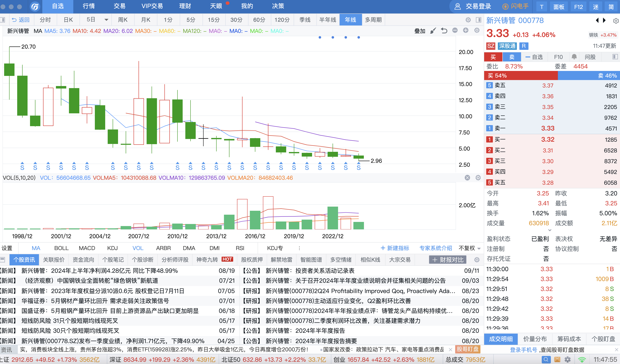620x364 pixels.
Task: Open the VOL indicator settings gear
Action: click(478, 178)
